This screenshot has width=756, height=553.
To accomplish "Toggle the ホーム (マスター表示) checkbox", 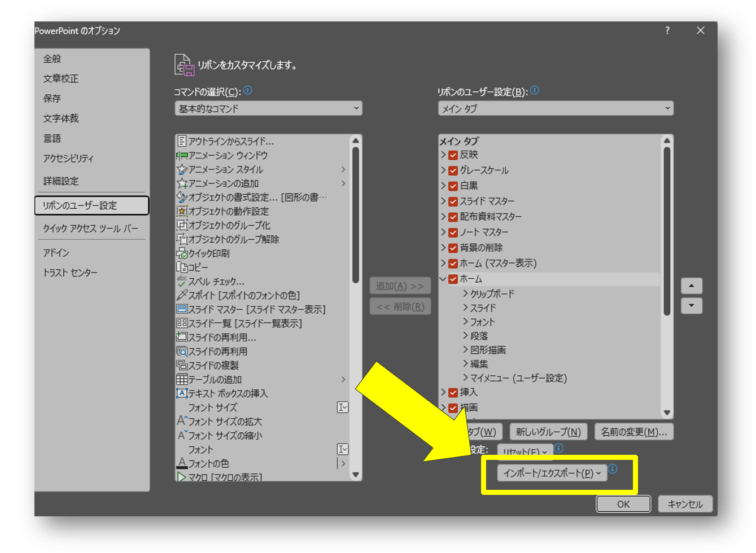I will click(453, 264).
